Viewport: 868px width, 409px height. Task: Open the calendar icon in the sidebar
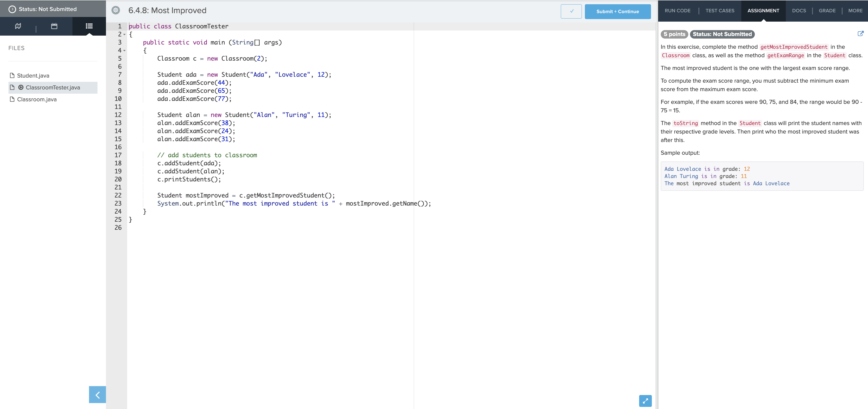[x=54, y=26]
